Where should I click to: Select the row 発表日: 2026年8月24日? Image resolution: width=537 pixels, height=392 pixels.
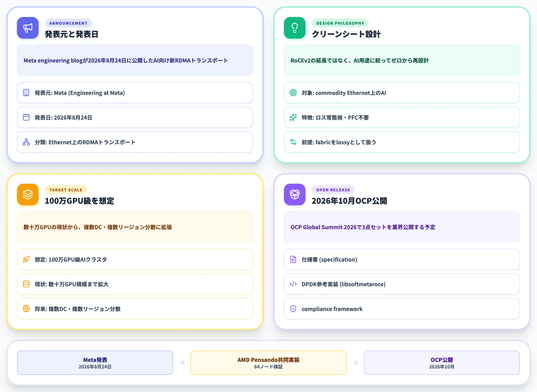(x=135, y=117)
